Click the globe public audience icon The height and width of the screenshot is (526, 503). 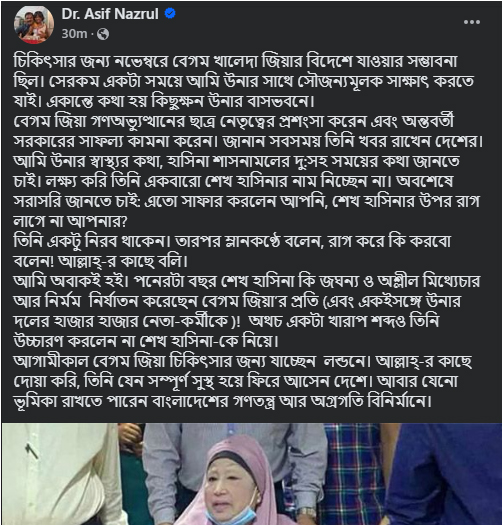click(x=103, y=34)
